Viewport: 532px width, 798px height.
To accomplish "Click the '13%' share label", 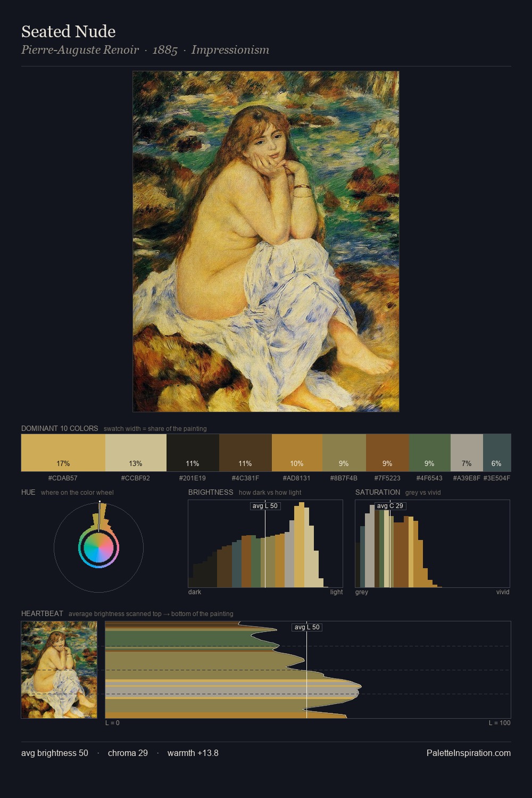I will (136, 464).
